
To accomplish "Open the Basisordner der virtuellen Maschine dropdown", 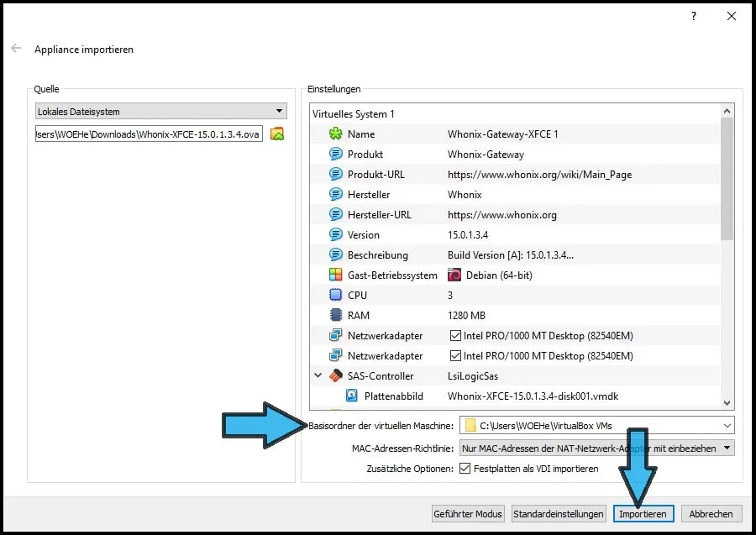I will [727, 426].
